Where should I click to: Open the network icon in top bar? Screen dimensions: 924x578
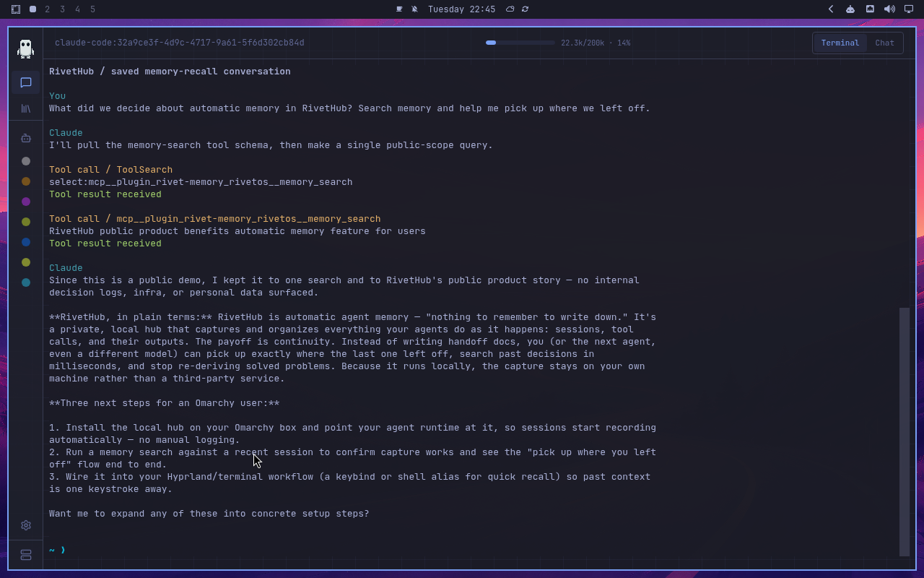(870, 9)
